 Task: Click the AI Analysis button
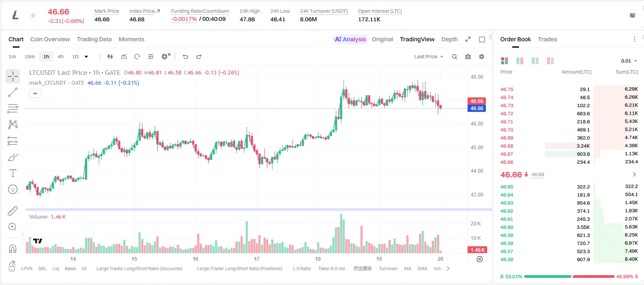(x=350, y=39)
